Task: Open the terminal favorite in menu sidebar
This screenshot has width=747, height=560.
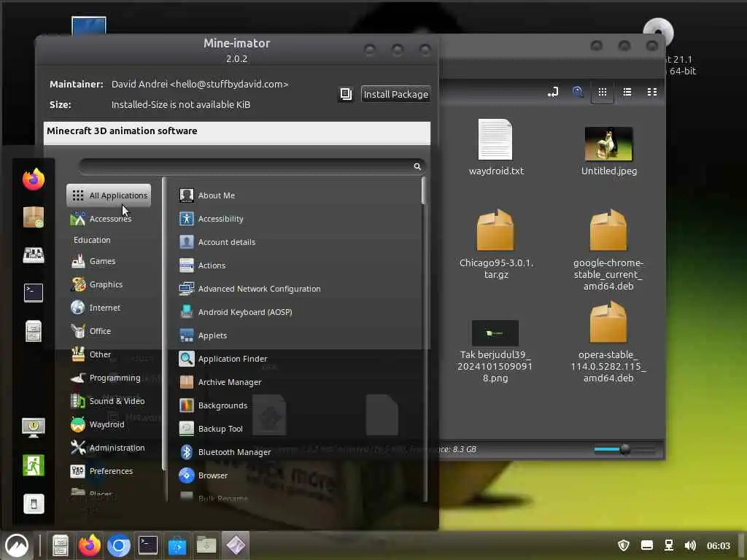Action: click(34, 292)
